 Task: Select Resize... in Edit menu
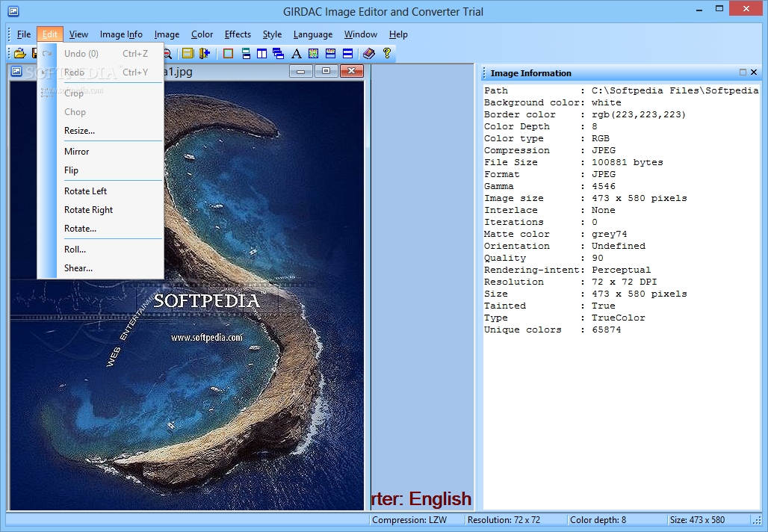coord(100,130)
